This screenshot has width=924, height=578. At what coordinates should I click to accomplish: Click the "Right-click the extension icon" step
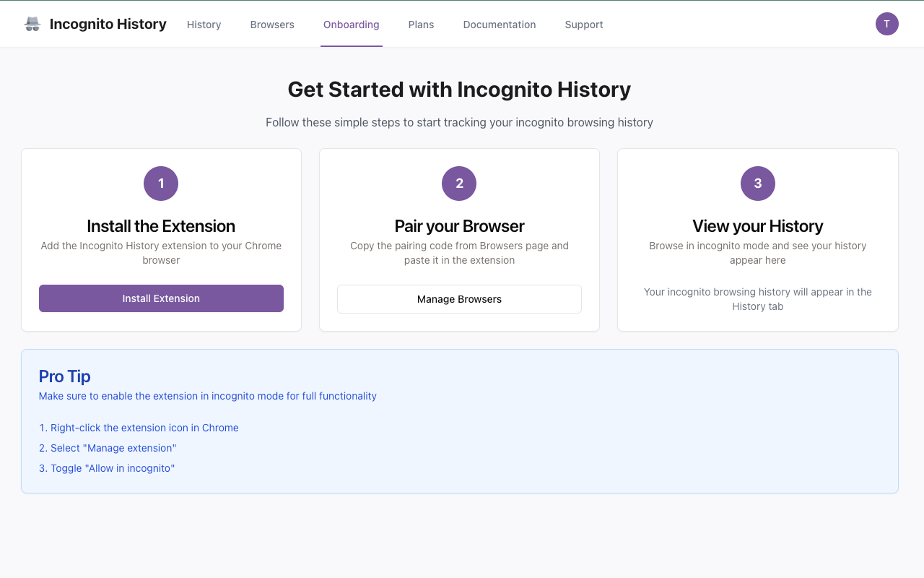tap(139, 428)
